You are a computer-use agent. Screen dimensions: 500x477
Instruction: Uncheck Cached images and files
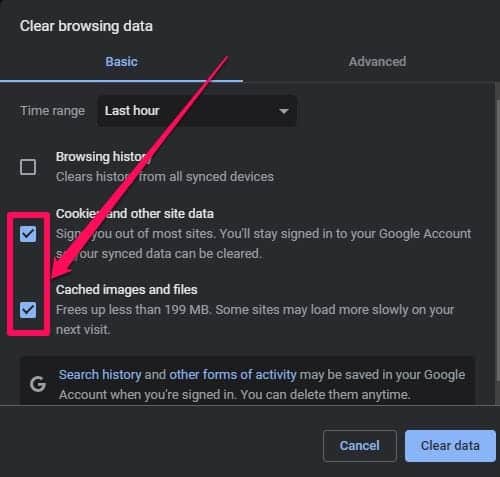click(28, 310)
